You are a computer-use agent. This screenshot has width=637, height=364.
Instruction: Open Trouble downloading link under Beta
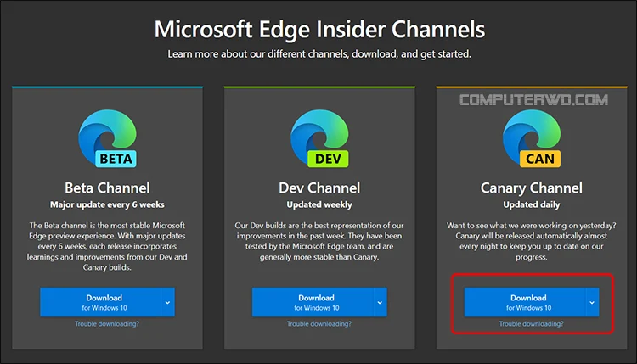point(107,324)
